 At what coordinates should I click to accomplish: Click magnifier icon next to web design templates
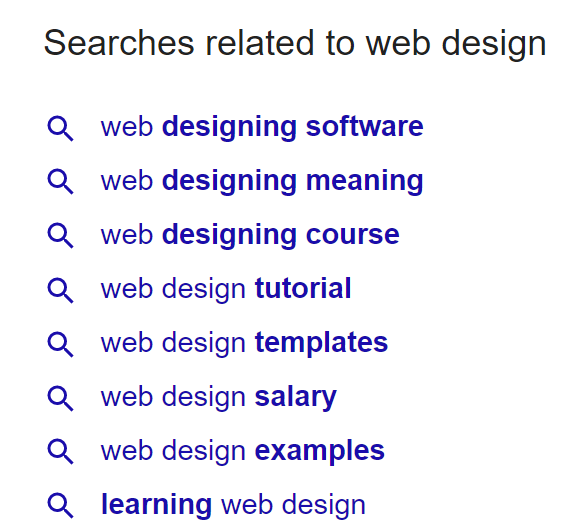60,345
